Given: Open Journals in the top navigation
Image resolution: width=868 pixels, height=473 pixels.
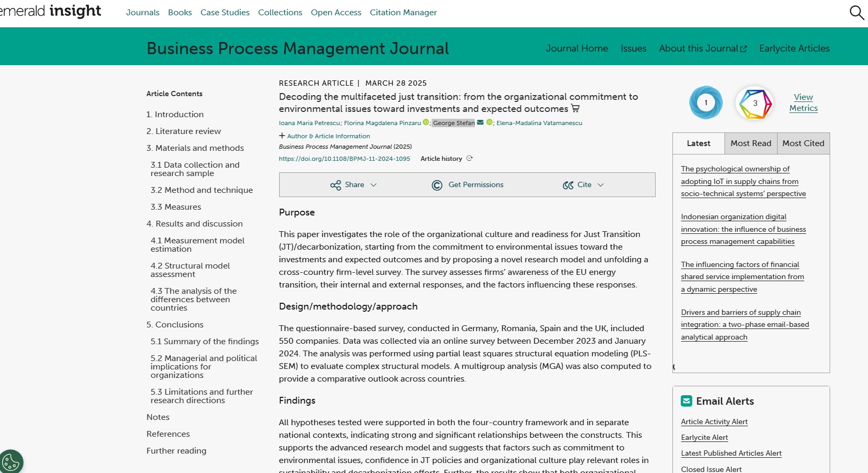Looking at the screenshot, I should click(142, 13).
